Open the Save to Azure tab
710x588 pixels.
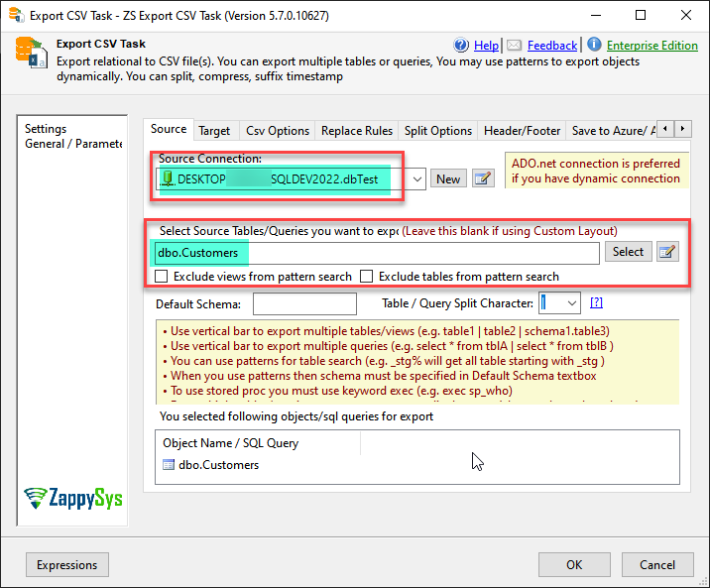613,131
